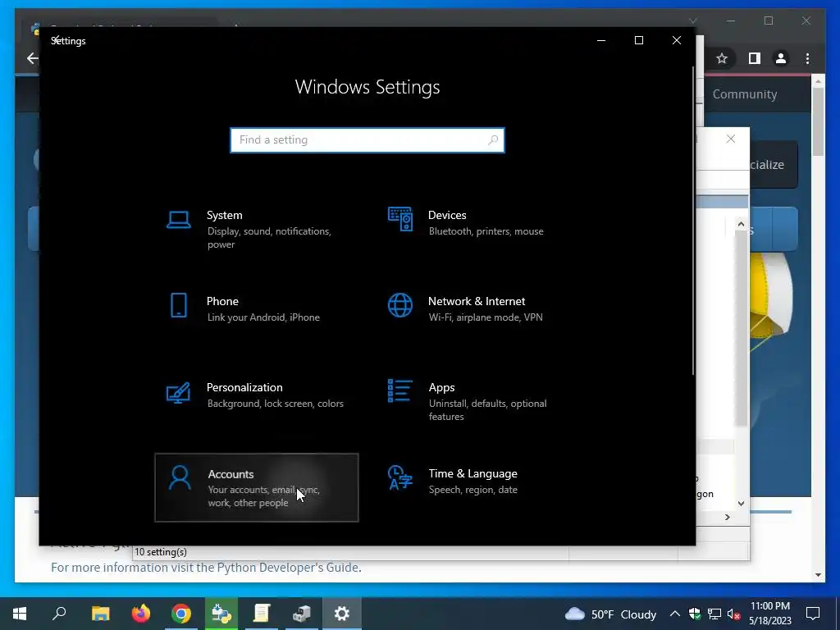The height and width of the screenshot is (630, 840).
Task: Open Chrome's three-dot menu
Action: tap(807, 58)
